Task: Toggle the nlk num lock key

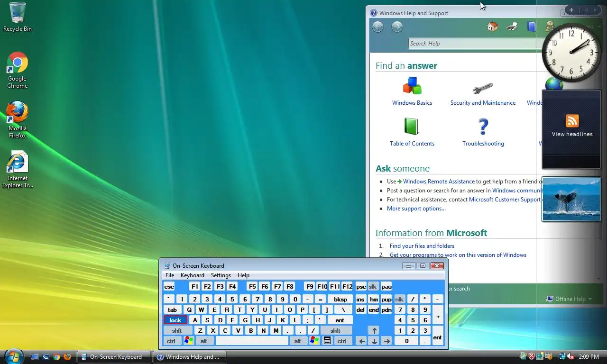Action: click(399, 299)
